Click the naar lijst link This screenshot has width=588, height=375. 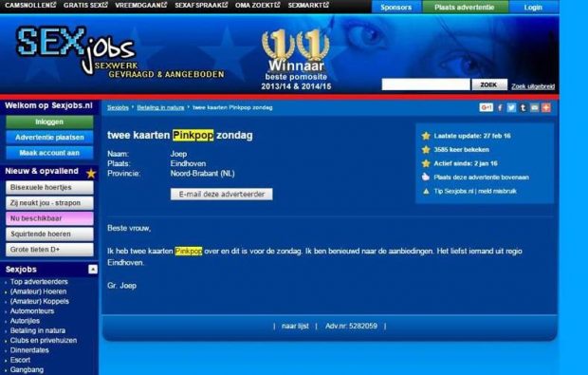click(x=295, y=326)
